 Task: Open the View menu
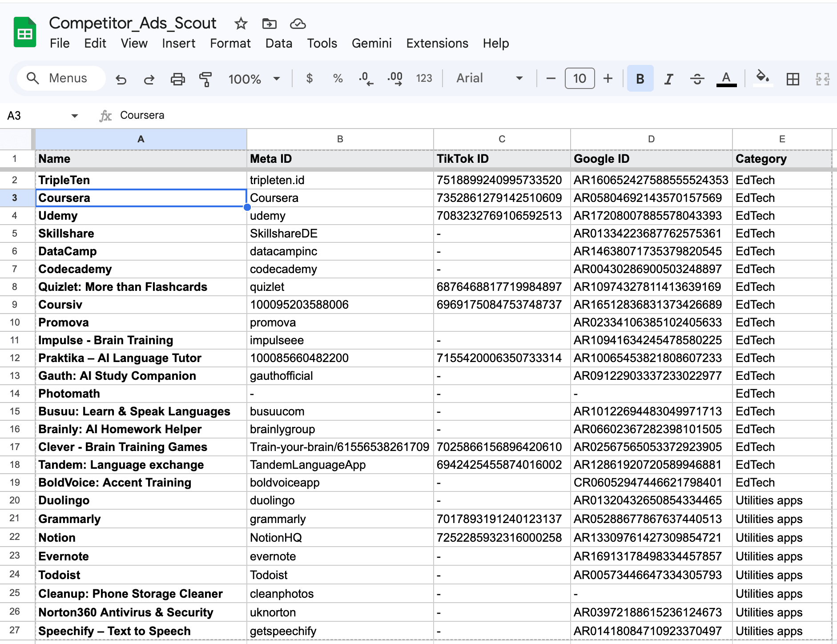134,43
